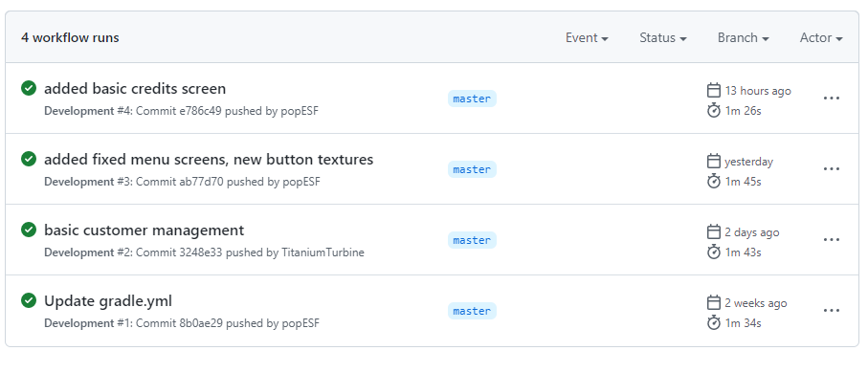Click success checkmark icon for Development #4 run
Viewport: 868px width, 373px height.
[x=29, y=88]
